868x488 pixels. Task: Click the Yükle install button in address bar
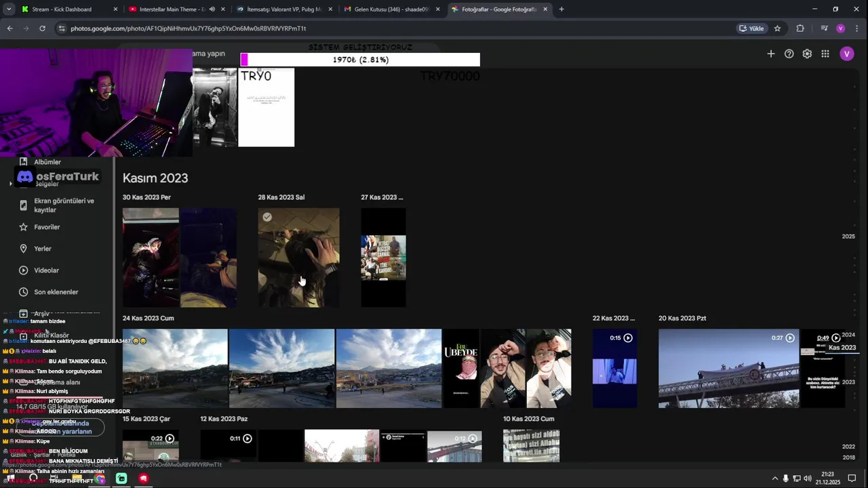[751, 28]
